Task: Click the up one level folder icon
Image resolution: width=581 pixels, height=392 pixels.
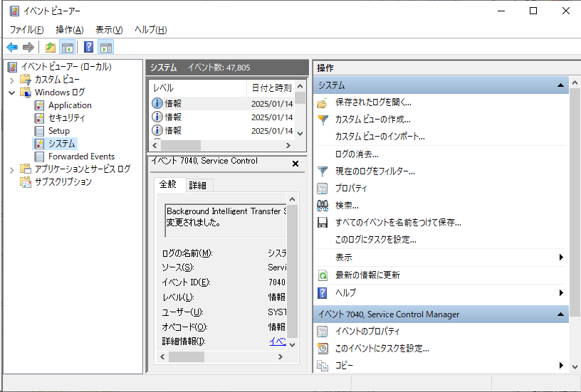Action: [x=50, y=48]
